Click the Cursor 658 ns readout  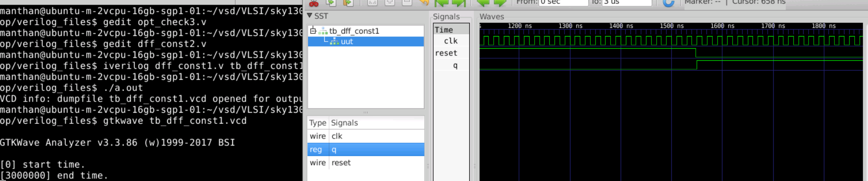[x=759, y=2]
